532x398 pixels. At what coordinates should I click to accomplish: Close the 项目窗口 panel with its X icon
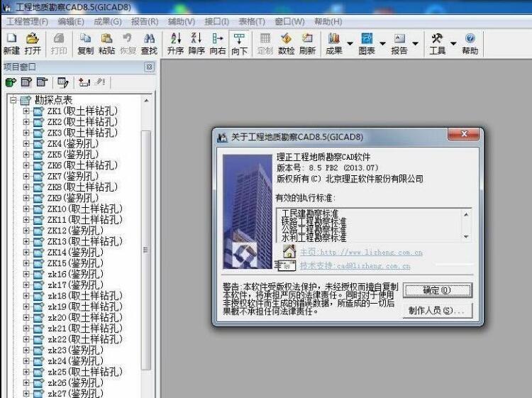(149, 67)
